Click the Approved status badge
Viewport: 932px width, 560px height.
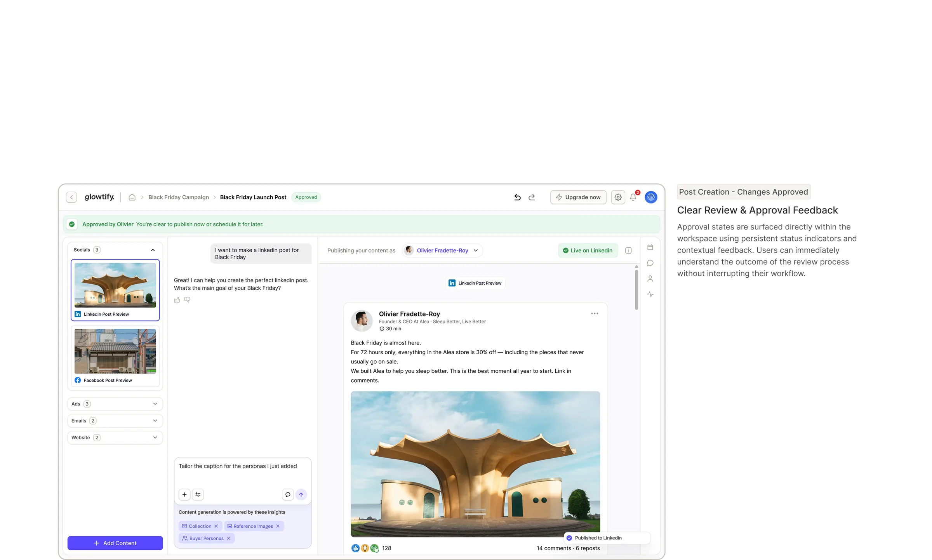(306, 197)
